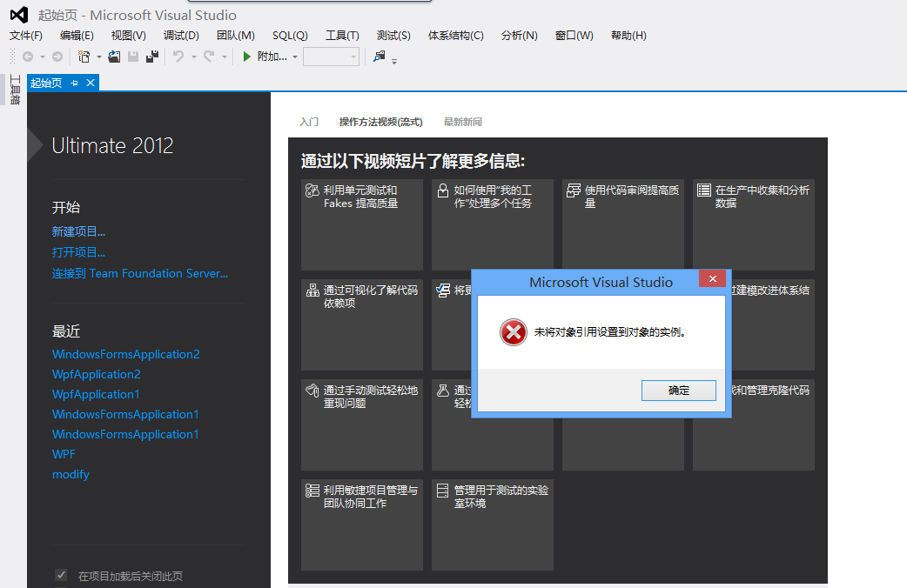The width and height of the screenshot is (907, 588).
Task: Click the 打开项目... link
Action: click(x=78, y=252)
